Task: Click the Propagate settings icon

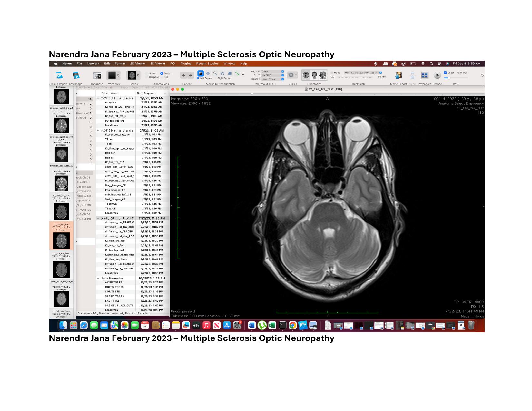Action: click(x=425, y=75)
